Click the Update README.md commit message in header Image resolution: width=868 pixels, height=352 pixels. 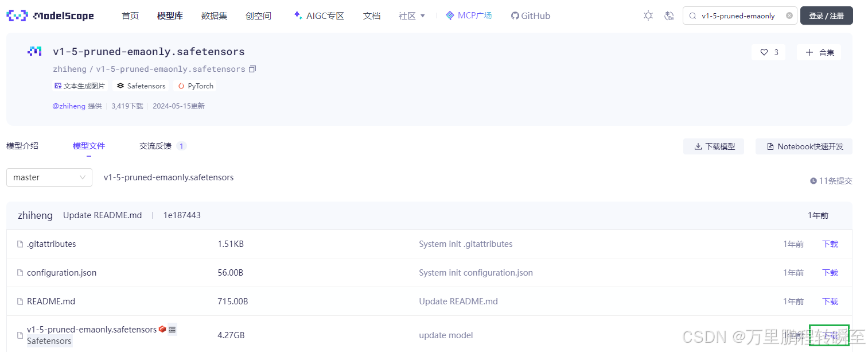(x=102, y=215)
